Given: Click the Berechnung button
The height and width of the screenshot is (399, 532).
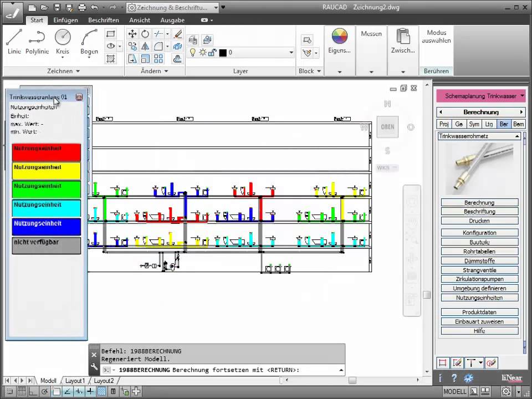Looking at the screenshot, I should pyautogui.click(x=479, y=203).
